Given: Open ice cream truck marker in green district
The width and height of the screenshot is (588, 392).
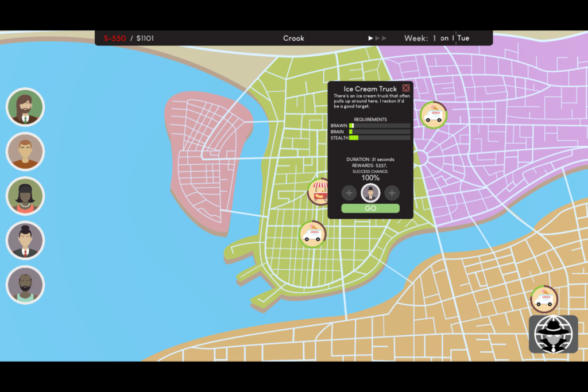Looking at the screenshot, I should 312,234.
